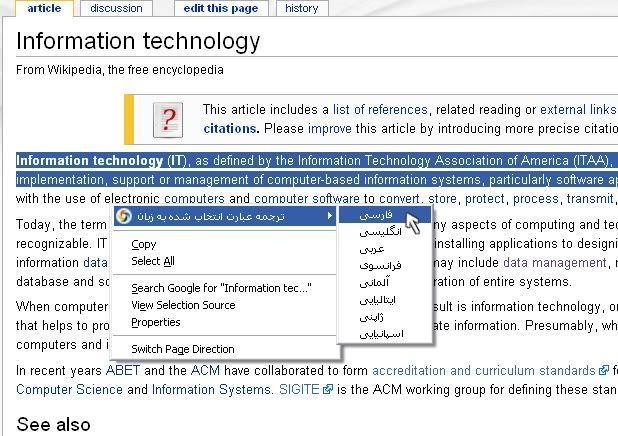Screen dimensions: 618x436
Task: Select اسپانیایی in language submenu
Action: [x=385, y=334]
